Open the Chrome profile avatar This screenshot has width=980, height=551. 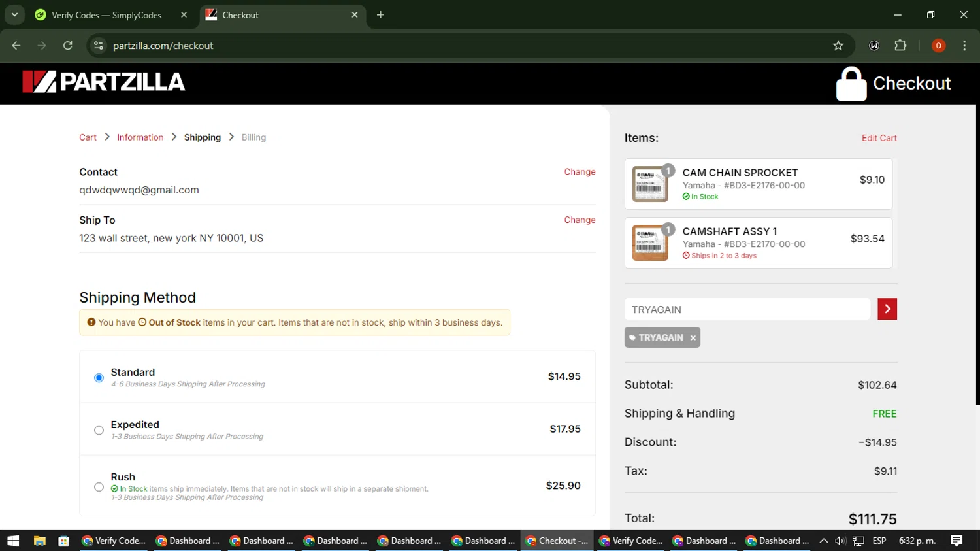click(938, 46)
